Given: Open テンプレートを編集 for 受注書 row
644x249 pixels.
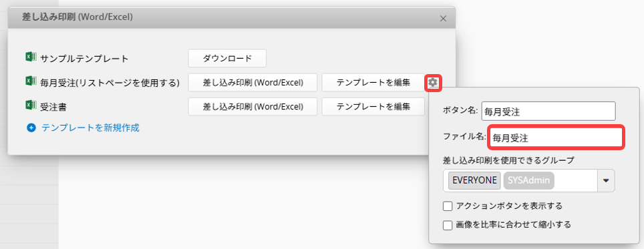Looking at the screenshot, I should (373, 107).
